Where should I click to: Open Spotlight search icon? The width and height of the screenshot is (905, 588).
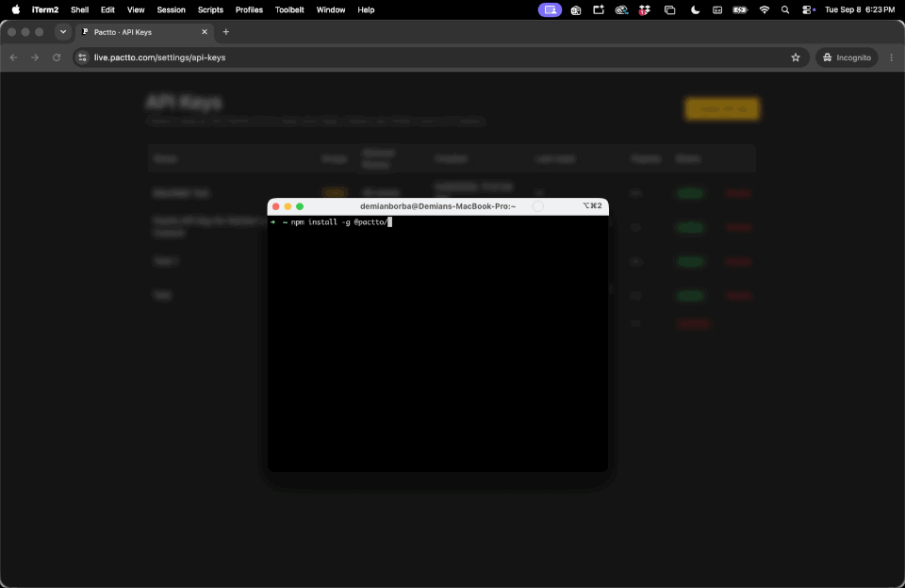(785, 9)
